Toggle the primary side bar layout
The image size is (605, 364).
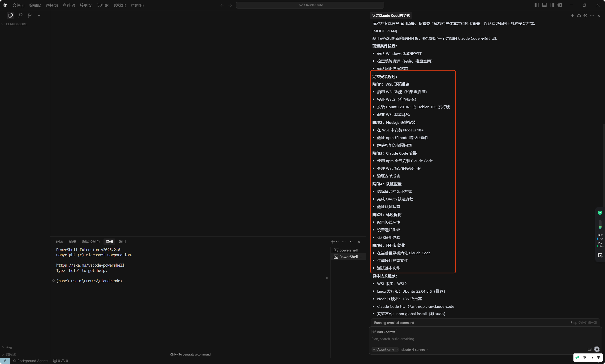pos(536,5)
